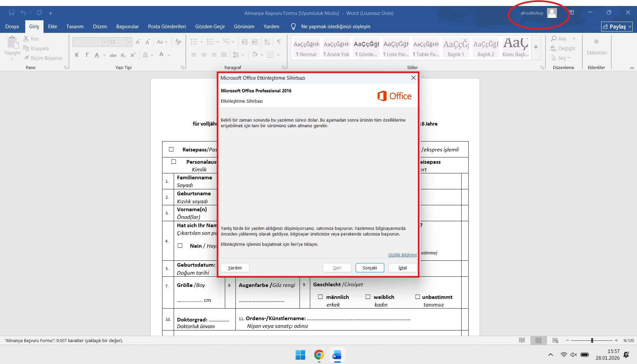Tick the weiblich kadın checkbox
The width and height of the screenshot is (637, 364).
click(368, 297)
